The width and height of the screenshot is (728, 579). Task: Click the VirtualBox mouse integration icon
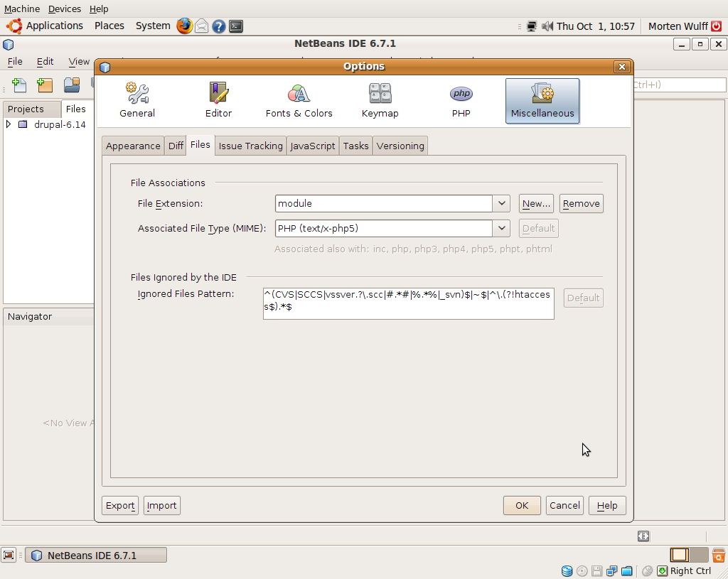pyautogui.click(x=647, y=571)
